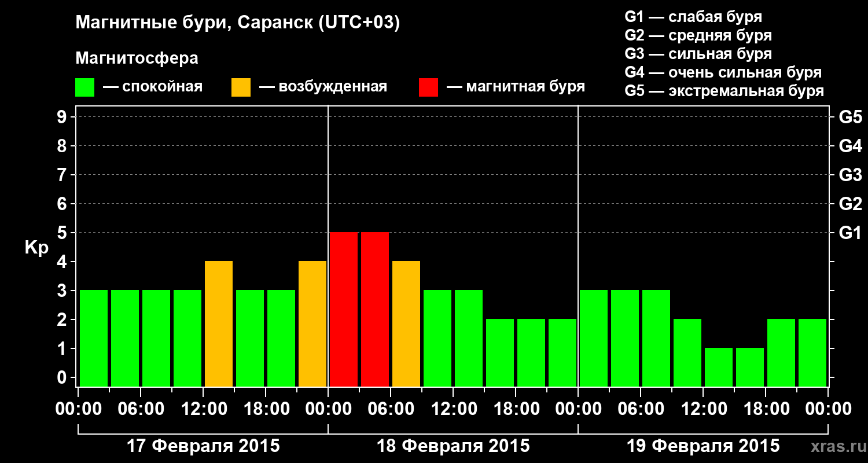Viewport: 868px width, 463px height.
Task: Select the title 'Магнитные бури, Саранск (UTC+03)'
Action: (x=238, y=23)
